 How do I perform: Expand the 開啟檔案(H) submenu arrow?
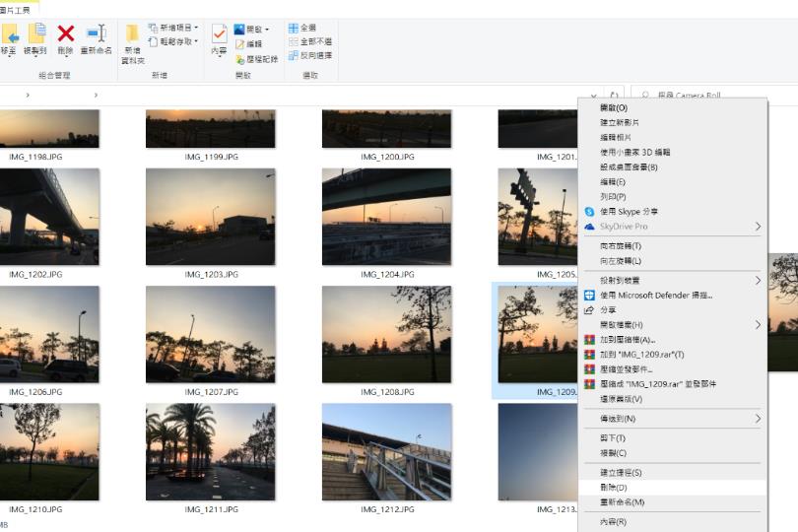tap(758, 325)
